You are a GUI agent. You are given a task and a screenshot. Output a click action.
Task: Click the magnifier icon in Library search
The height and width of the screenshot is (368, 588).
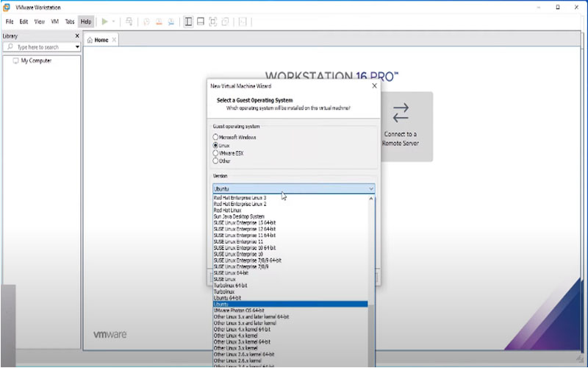[10, 46]
